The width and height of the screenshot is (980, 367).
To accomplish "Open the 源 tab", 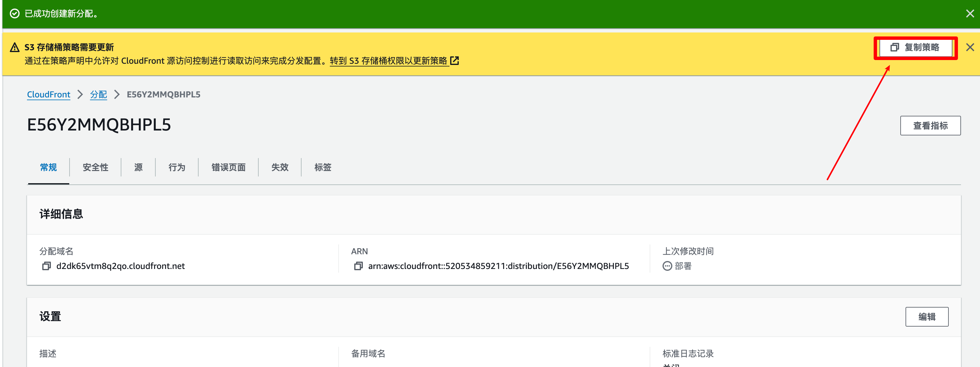I will [x=138, y=167].
